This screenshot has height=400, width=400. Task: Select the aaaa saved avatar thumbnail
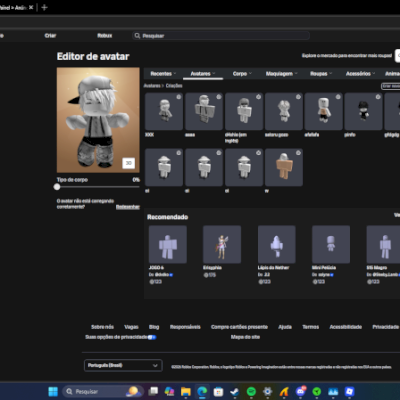tap(204, 111)
